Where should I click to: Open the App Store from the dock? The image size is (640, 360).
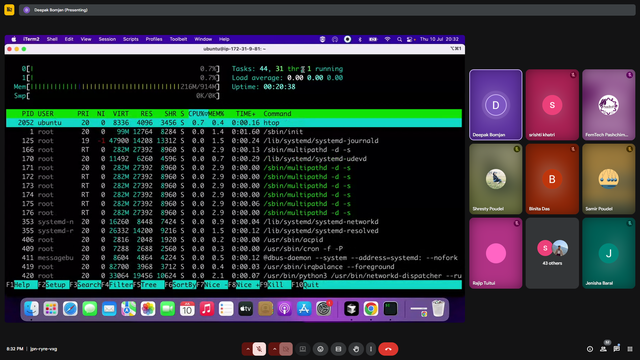304,309
